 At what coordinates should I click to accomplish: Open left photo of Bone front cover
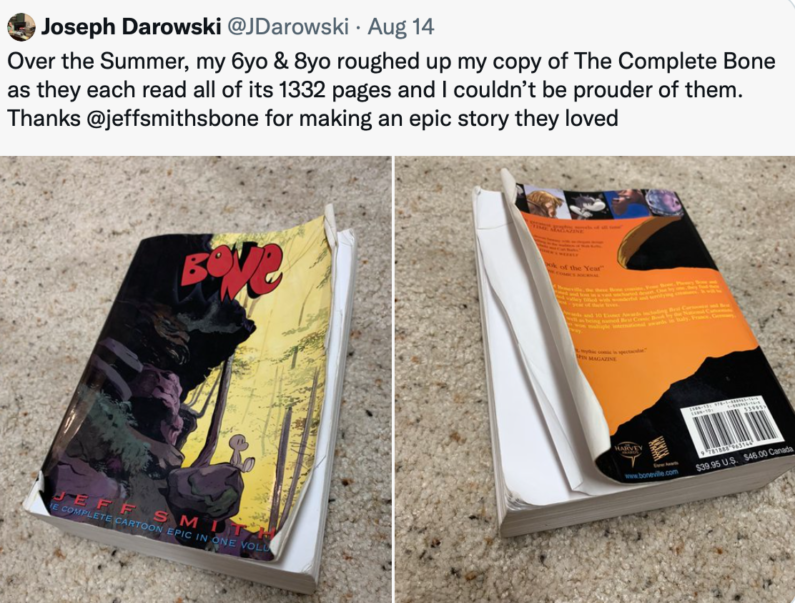click(x=196, y=379)
